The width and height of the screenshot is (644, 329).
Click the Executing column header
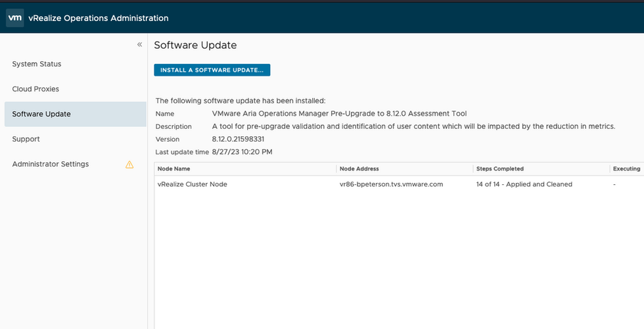click(626, 168)
